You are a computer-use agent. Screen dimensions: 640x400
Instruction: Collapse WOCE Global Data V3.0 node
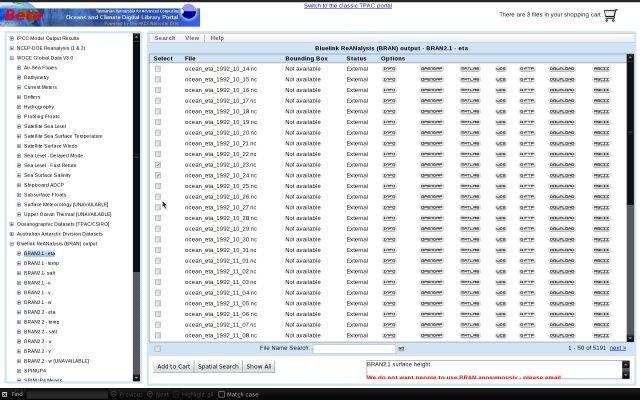[x=12, y=58]
